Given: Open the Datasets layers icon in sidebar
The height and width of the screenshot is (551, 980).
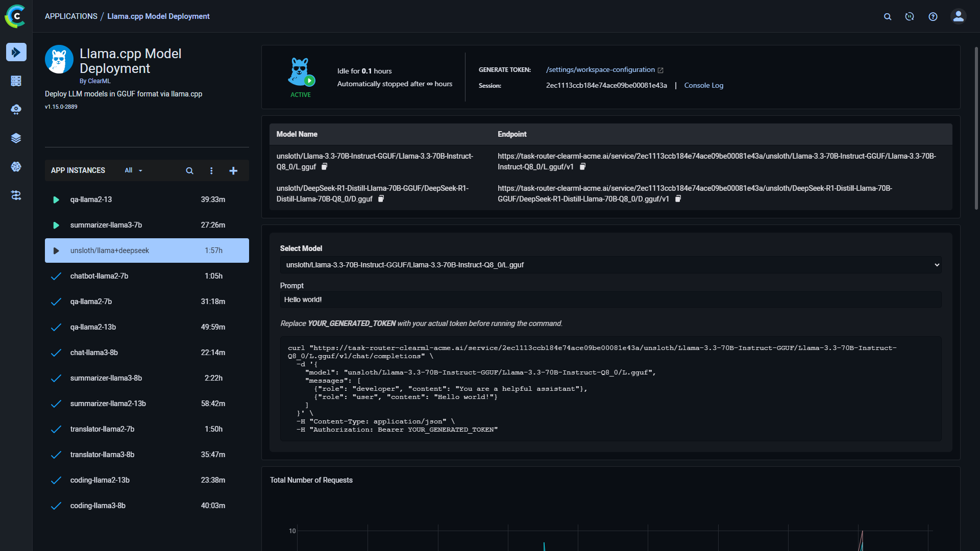Looking at the screenshot, I should (16, 138).
